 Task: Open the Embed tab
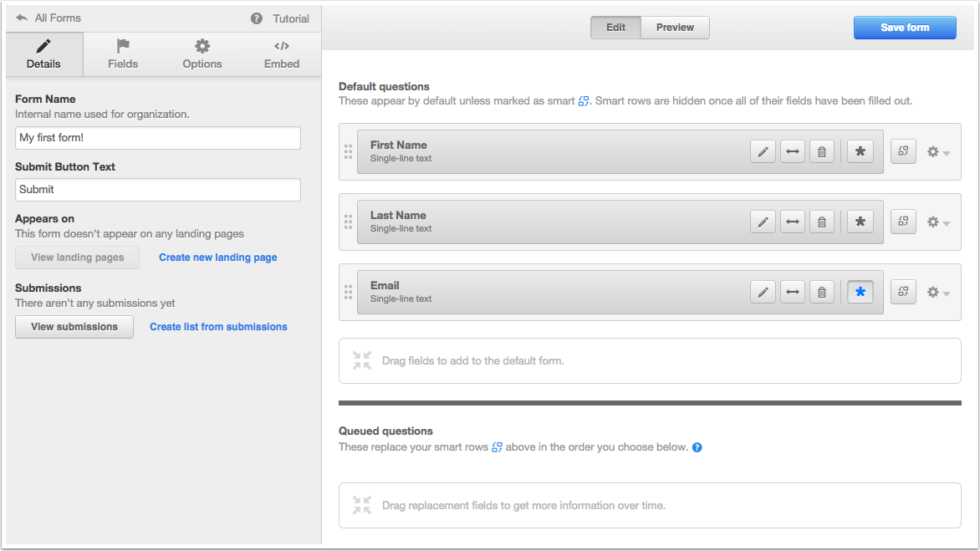tap(282, 54)
